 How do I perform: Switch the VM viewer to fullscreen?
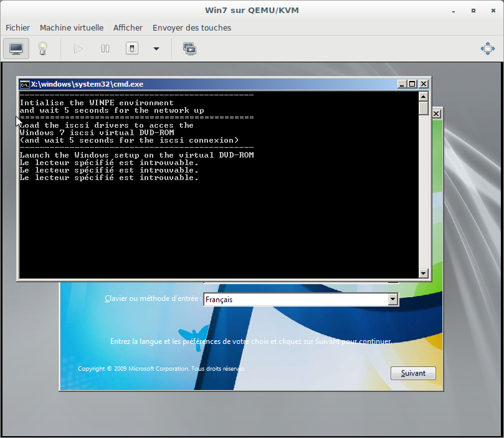click(x=487, y=49)
